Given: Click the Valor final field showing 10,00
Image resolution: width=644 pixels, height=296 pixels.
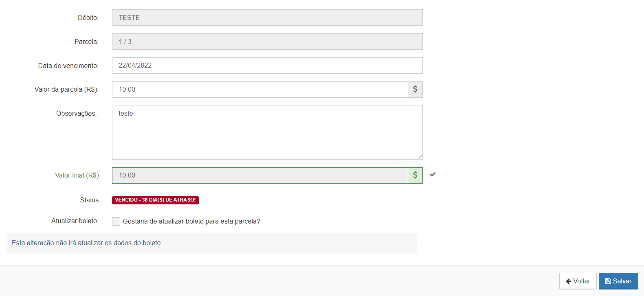Looking at the screenshot, I should [260, 175].
